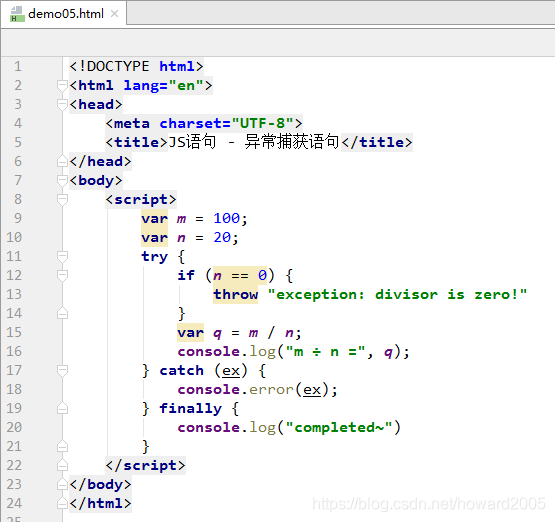Collapse the head tag fold on line 3
Image resolution: width=555 pixels, height=522 pixels.
click(62, 104)
